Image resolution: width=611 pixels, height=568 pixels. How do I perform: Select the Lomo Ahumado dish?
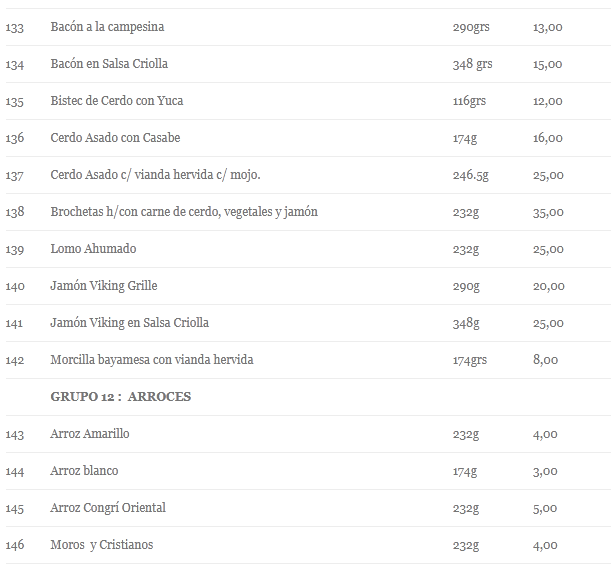coord(93,249)
